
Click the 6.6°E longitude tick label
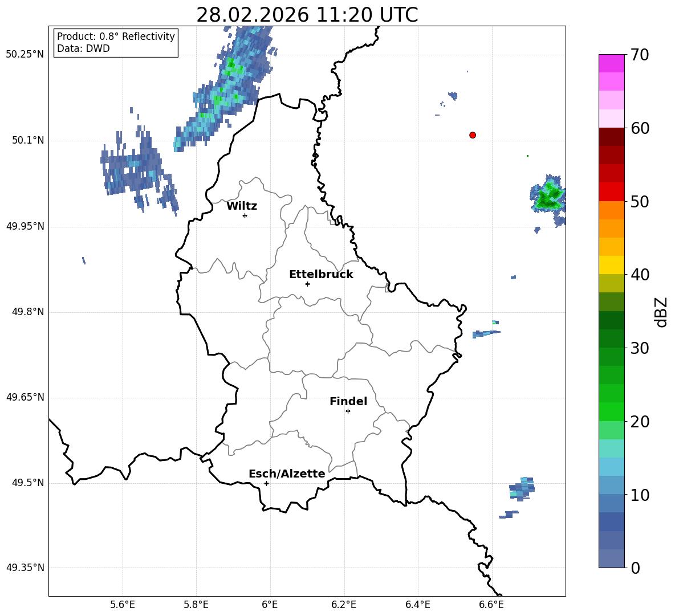click(x=491, y=605)
